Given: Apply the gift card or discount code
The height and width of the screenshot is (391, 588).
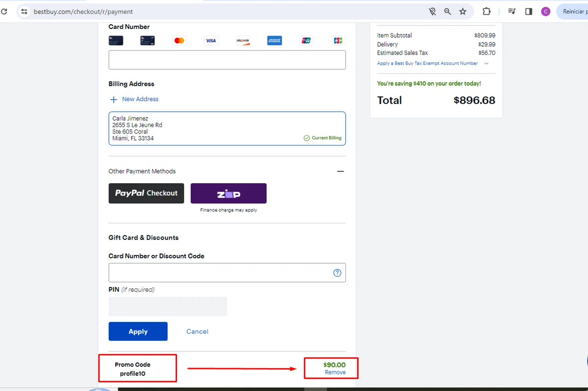Looking at the screenshot, I should click(x=138, y=331).
